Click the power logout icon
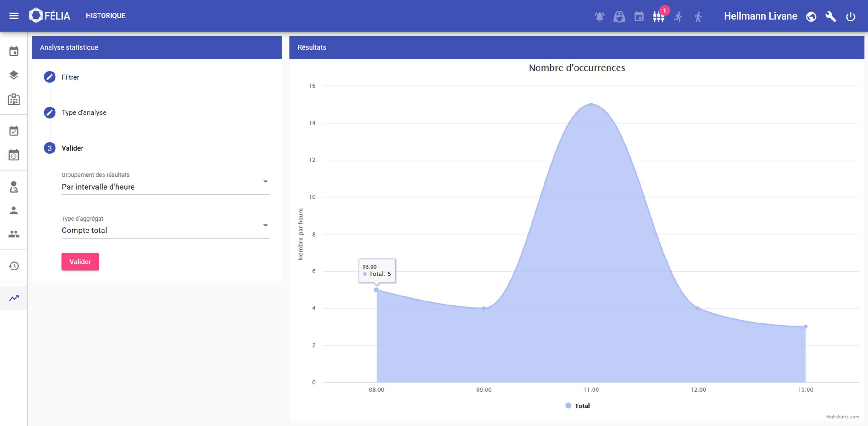 [x=850, y=16]
